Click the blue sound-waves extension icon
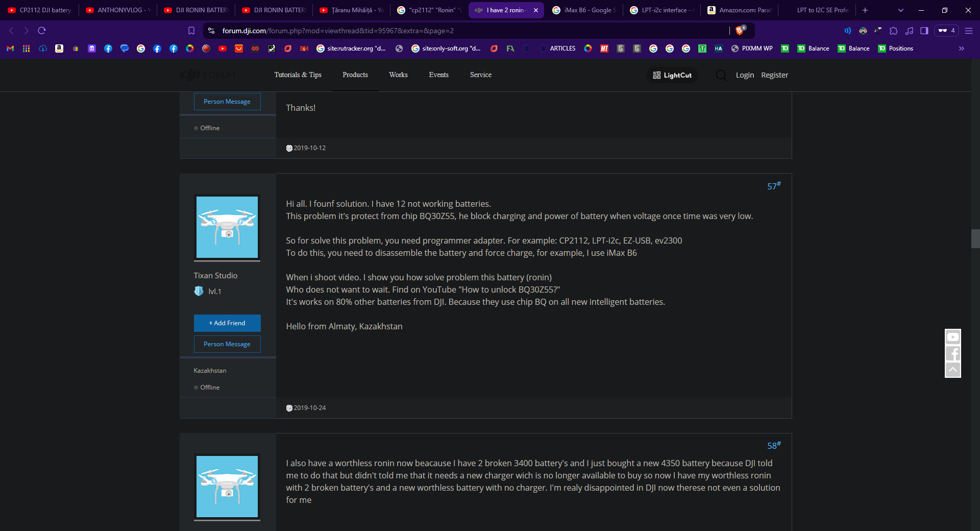This screenshot has height=531, width=980. pyautogui.click(x=848, y=31)
